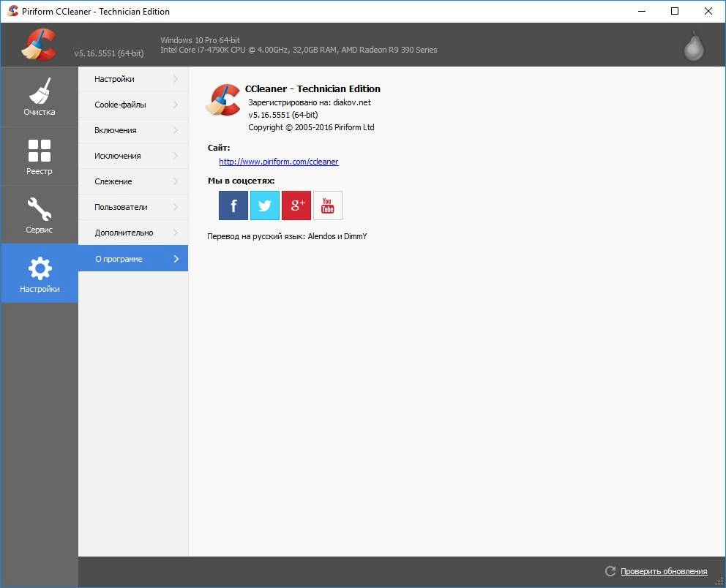726x588 pixels.
Task: Click the CCleaner - Technician Edition heading
Action: coord(313,88)
